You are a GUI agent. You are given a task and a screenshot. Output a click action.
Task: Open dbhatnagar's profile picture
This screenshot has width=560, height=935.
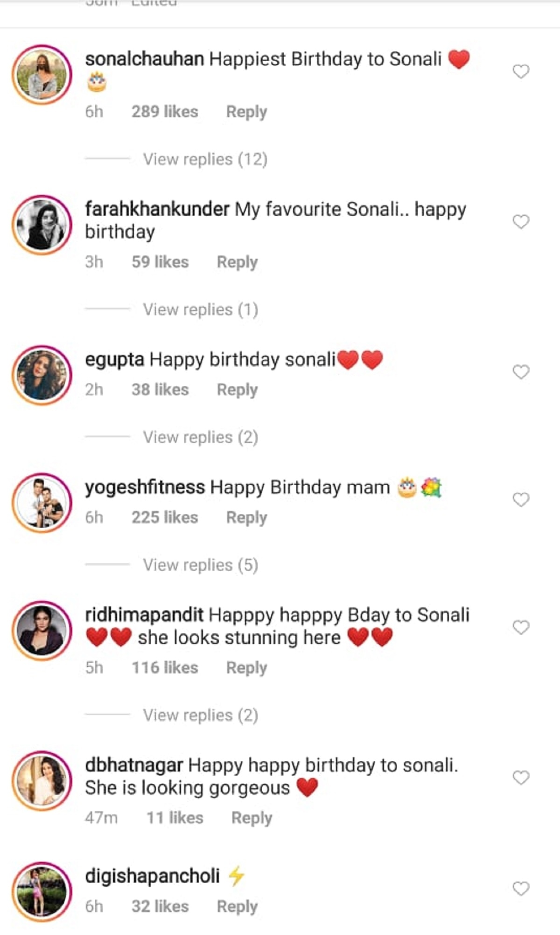coord(42,781)
